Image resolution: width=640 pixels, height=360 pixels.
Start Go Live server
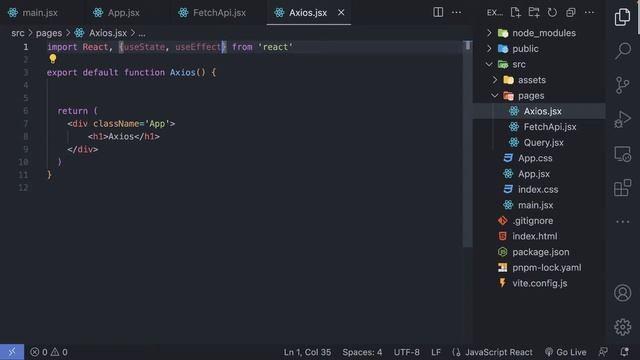566,352
